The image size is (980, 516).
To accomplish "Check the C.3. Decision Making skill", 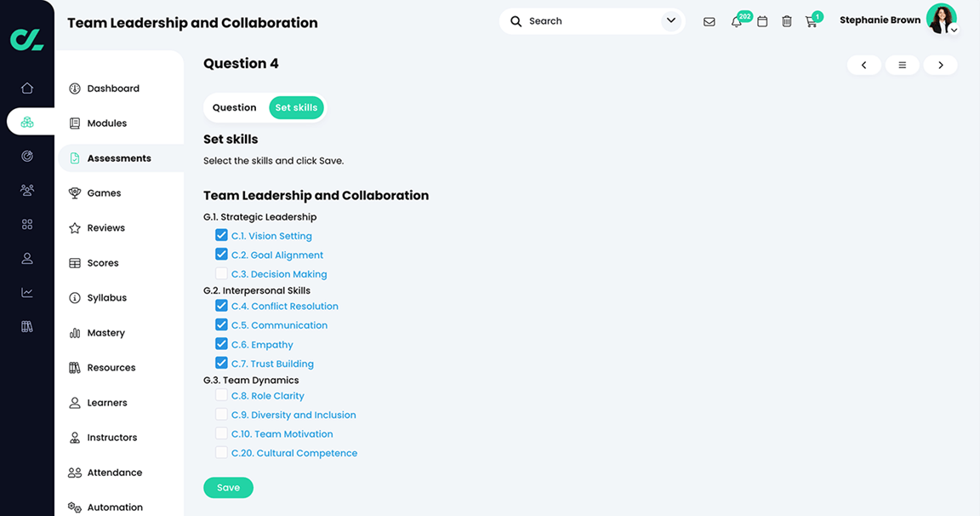I will click(221, 273).
